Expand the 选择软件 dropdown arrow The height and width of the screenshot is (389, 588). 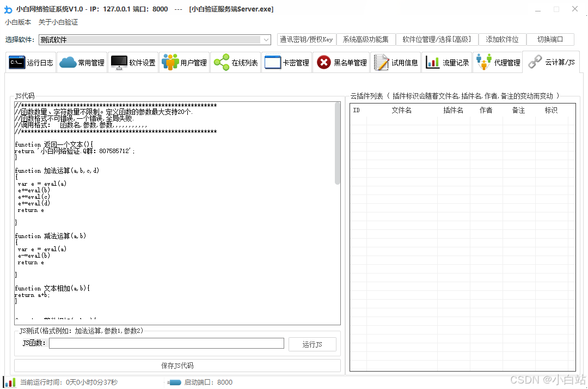tap(266, 40)
